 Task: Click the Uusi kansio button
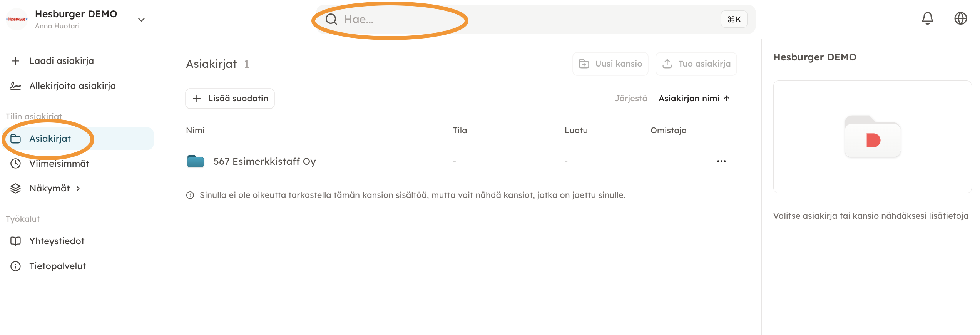pyautogui.click(x=610, y=64)
